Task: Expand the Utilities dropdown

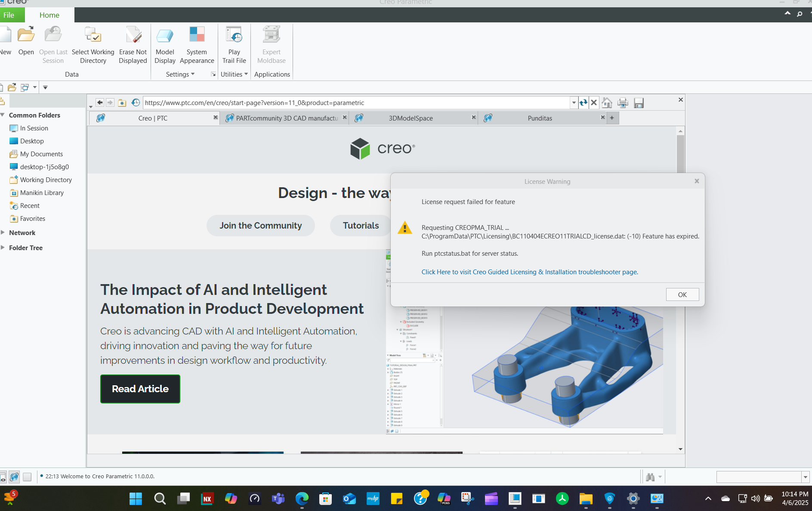Action: pyautogui.click(x=234, y=74)
